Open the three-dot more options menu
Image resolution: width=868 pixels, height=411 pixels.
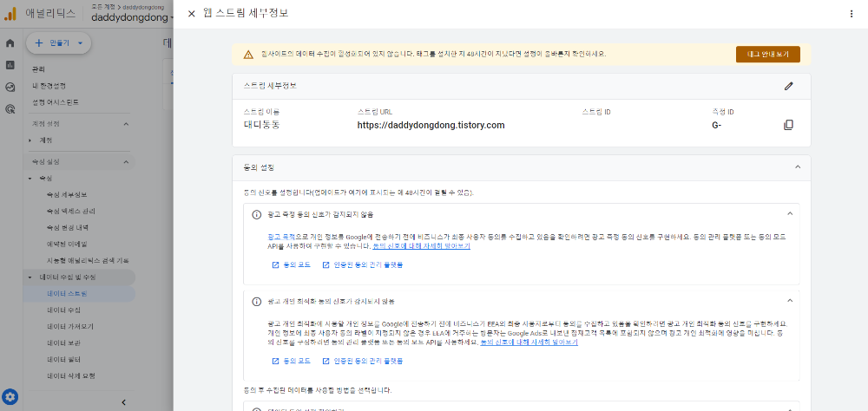coord(852,14)
